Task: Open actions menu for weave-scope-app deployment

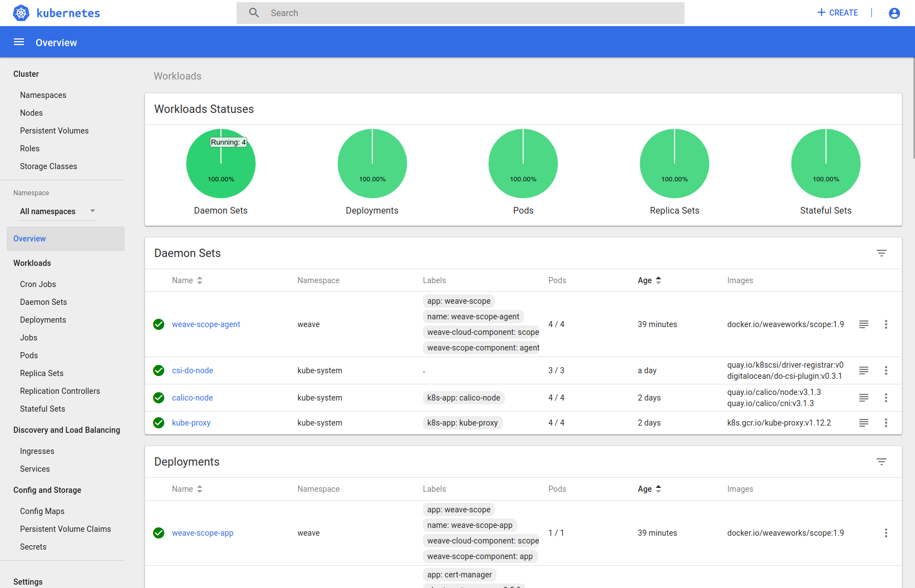Action: tap(886, 533)
